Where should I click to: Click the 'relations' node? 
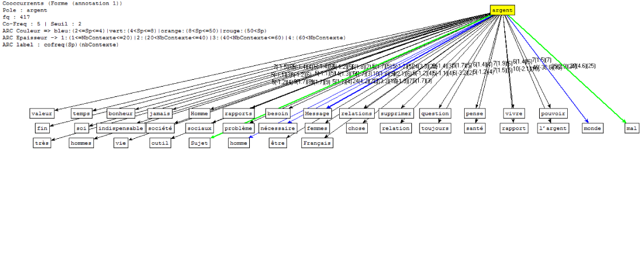tap(357, 113)
